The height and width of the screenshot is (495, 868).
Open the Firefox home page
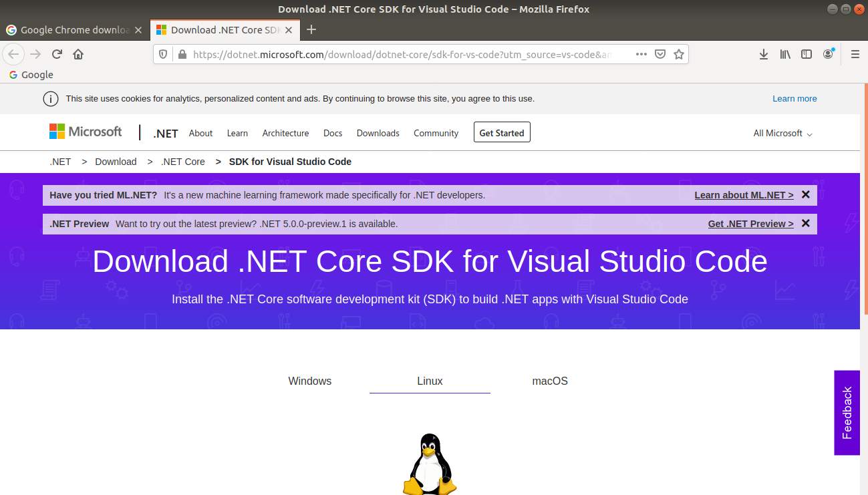[78, 54]
